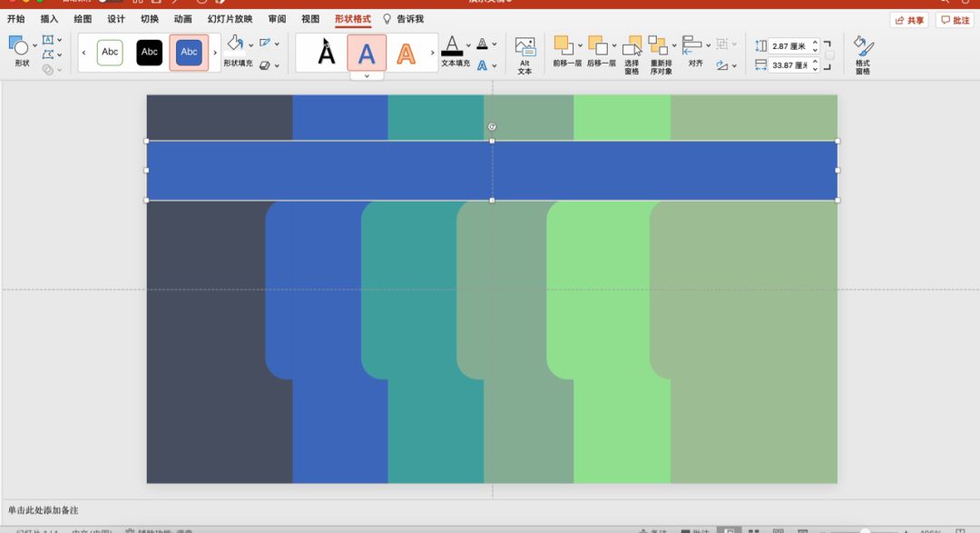Show previous shape styles with left chevron
980x533 pixels.
coord(83,54)
